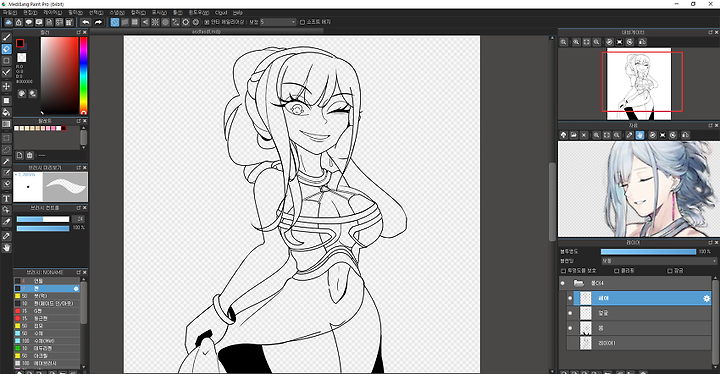Open the Cloud menu

pyautogui.click(x=221, y=13)
